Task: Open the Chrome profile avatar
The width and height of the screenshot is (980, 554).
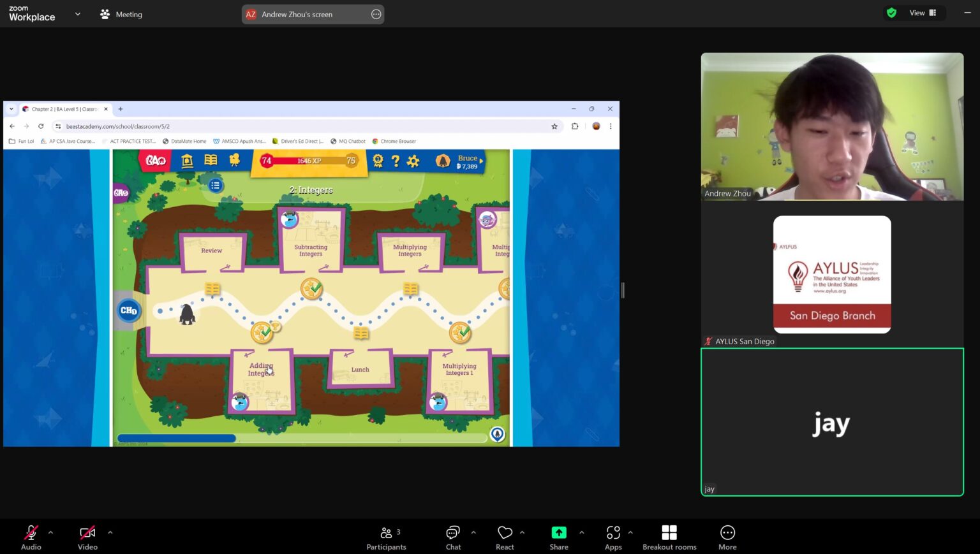Action: (x=596, y=126)
